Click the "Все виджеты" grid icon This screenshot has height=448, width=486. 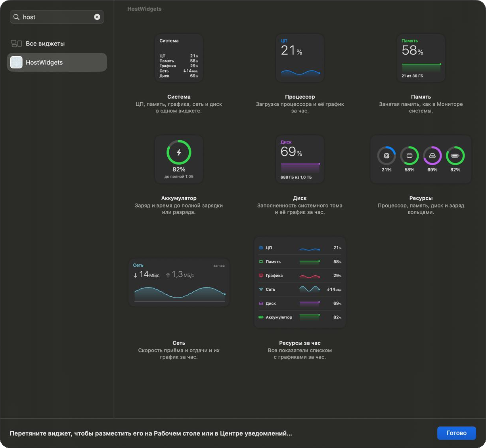[16, 44]
